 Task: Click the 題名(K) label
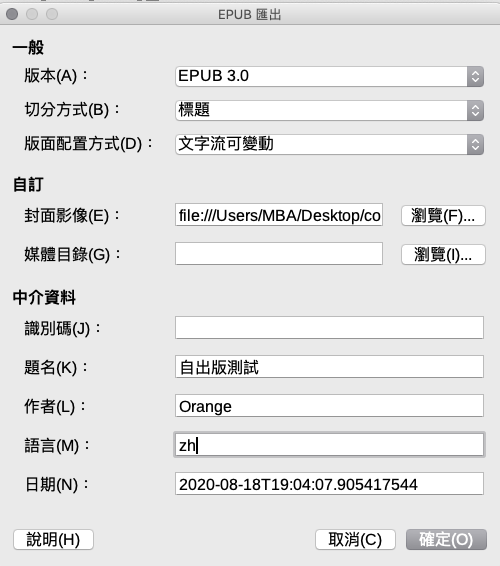click(56, 368)
